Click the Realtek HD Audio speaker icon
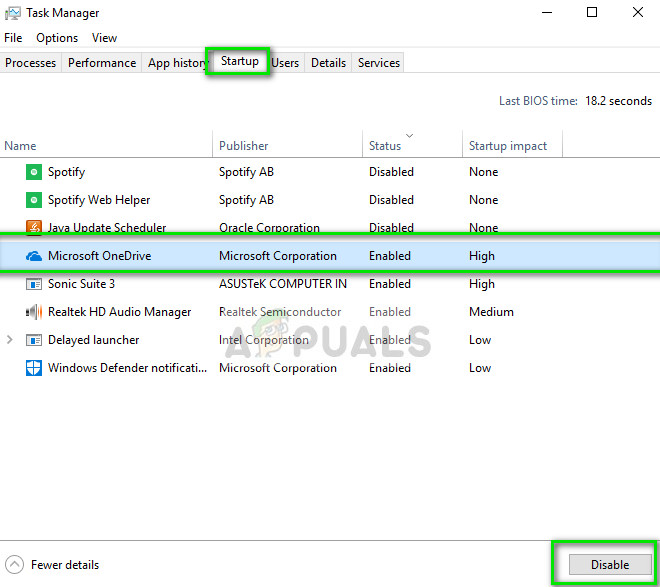The height and width of the screenshot is (587, 660). (x=33, y=312)
